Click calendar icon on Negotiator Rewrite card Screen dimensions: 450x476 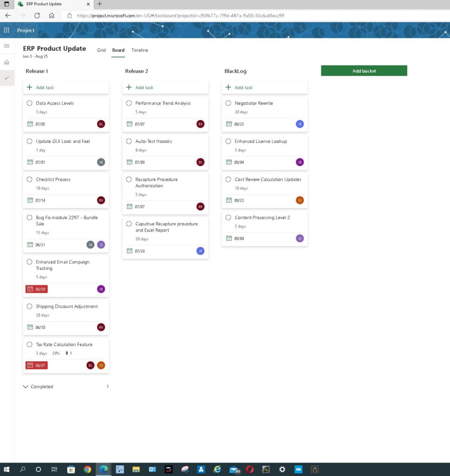click(229, 124)
